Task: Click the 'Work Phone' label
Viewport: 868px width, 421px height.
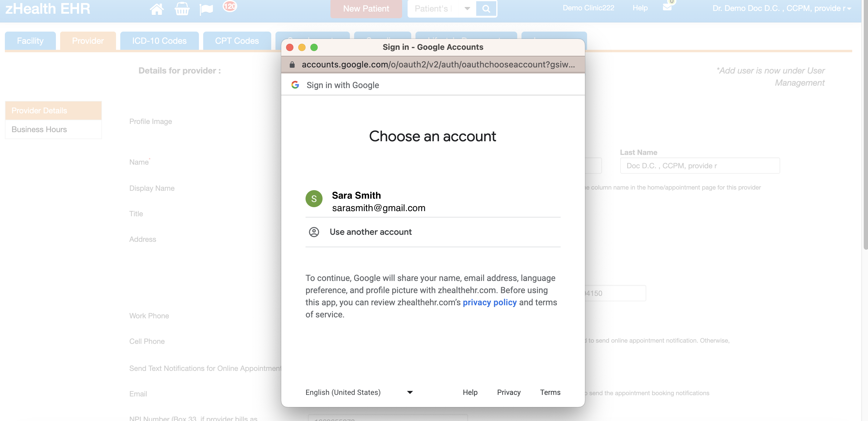Action: 149,316
